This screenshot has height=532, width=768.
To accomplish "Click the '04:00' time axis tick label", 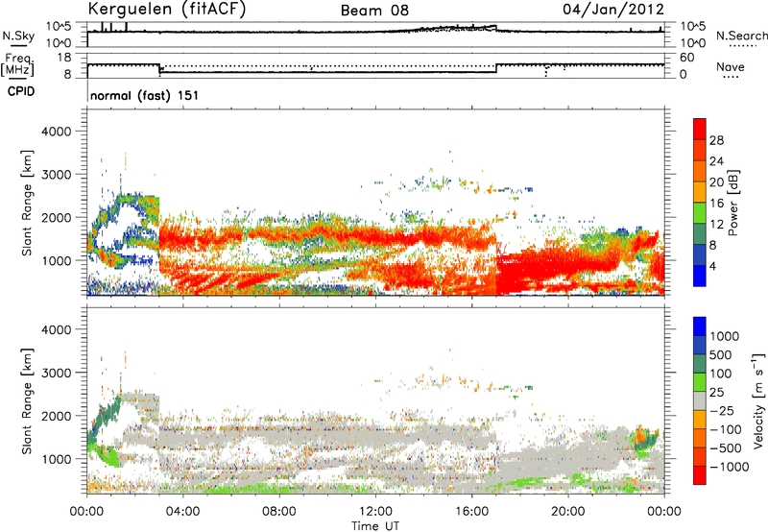I will point(182,512).
